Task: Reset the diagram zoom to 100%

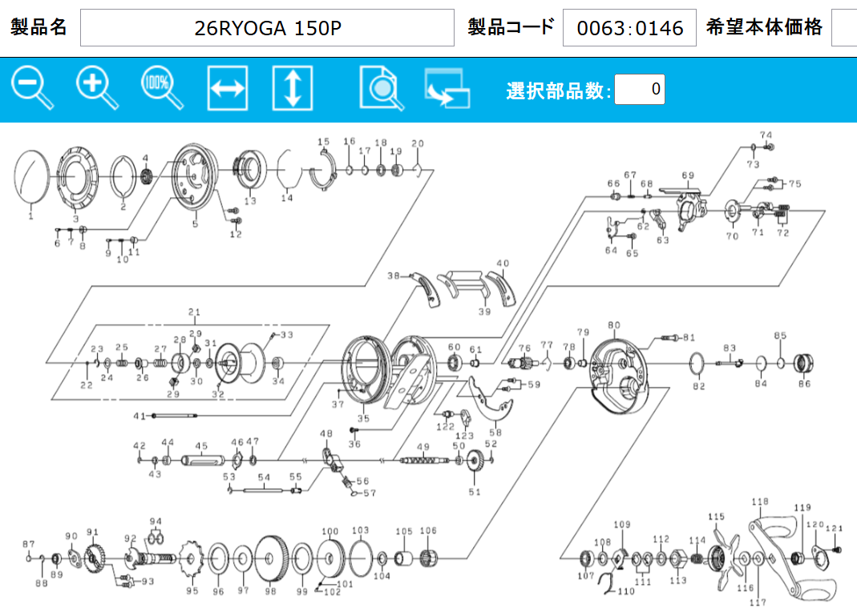Action: point(162,88)
